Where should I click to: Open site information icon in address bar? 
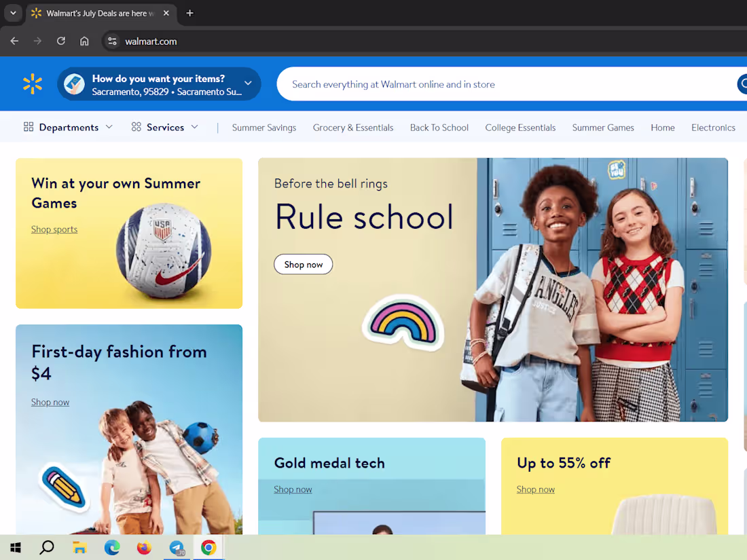(113, 41)
